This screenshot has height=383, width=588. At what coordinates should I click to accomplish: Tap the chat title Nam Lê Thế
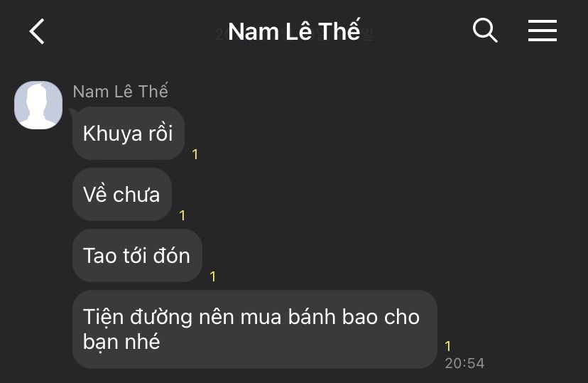[294, 31]
